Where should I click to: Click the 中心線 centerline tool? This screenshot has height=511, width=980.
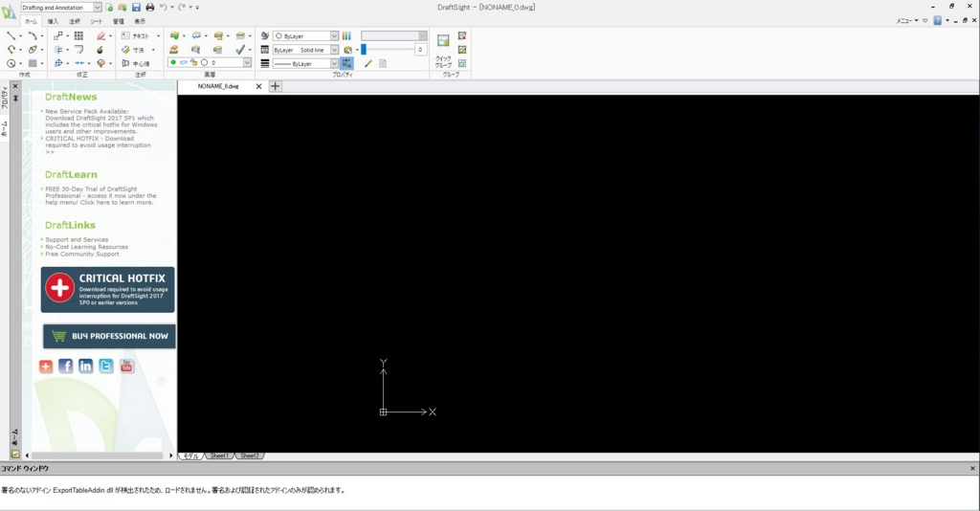click(136, 63)
